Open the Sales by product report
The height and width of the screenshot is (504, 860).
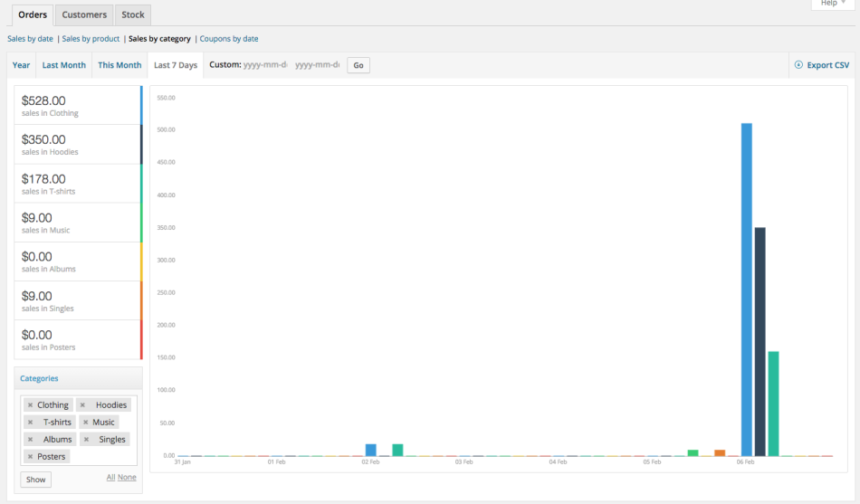(x=91, y=39)
